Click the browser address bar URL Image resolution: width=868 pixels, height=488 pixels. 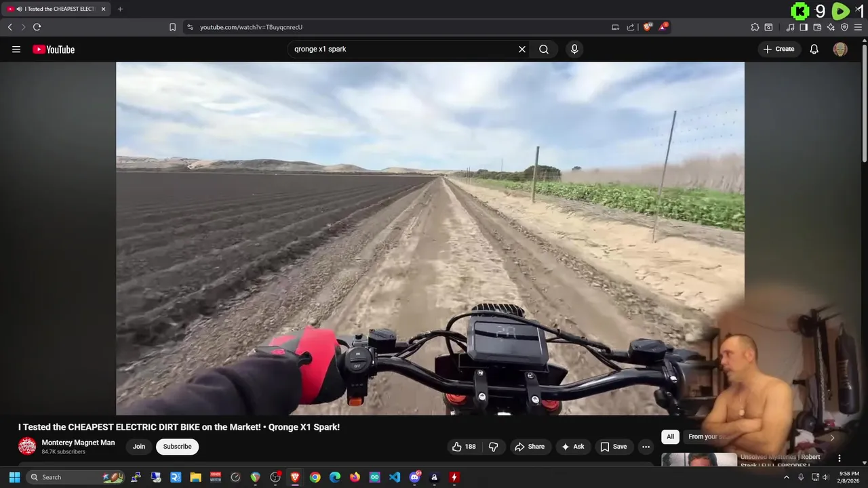251,27
